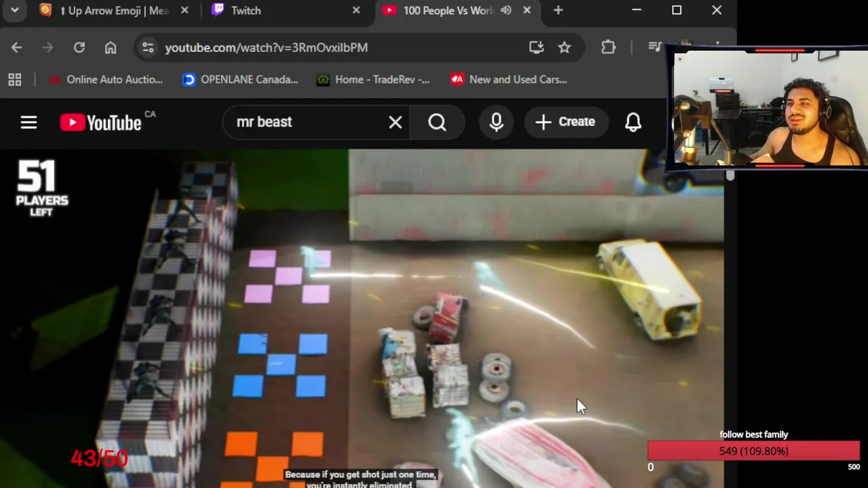Click the video player area
This screenshot has width=868, height=488.
coord(361,319)
